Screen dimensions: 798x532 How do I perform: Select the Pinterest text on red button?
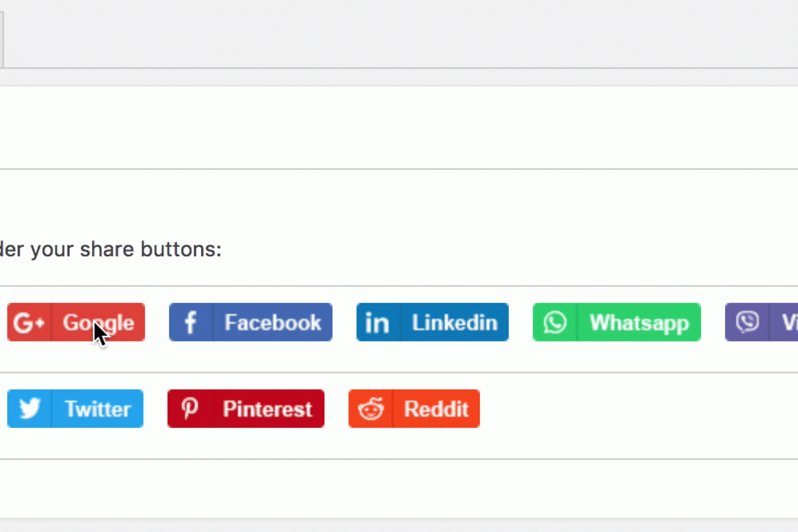(267, 409)
